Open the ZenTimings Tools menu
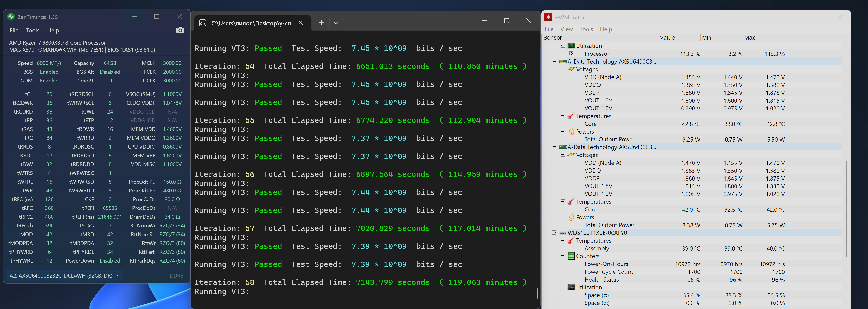The height and width of the screenshot is (309, 868). coord(33,30)
